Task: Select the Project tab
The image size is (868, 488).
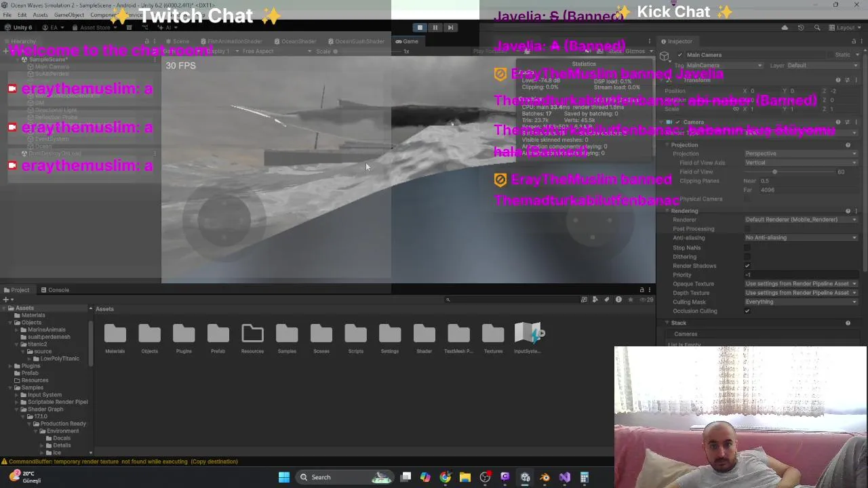Action: [x=17, y=290]
